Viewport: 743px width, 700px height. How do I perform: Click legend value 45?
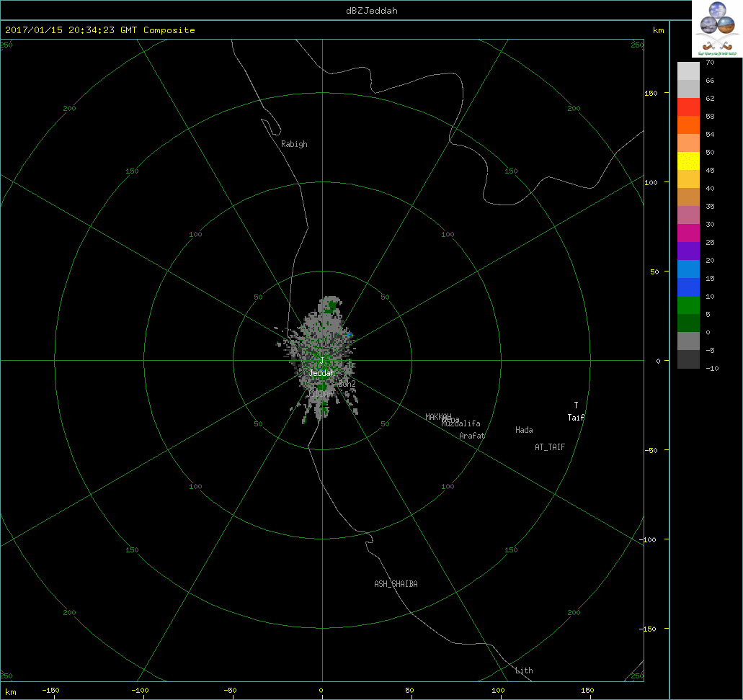click(710, 170)
